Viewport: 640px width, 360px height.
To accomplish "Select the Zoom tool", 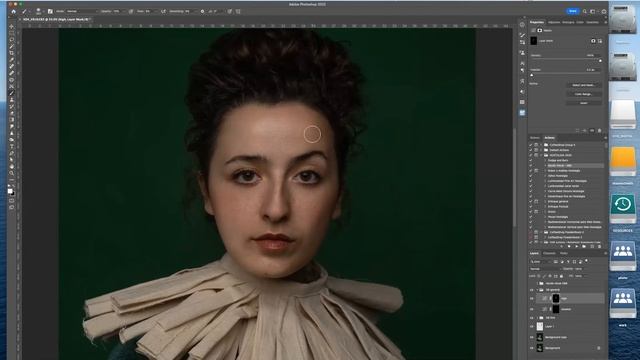I will coord(11,173).
